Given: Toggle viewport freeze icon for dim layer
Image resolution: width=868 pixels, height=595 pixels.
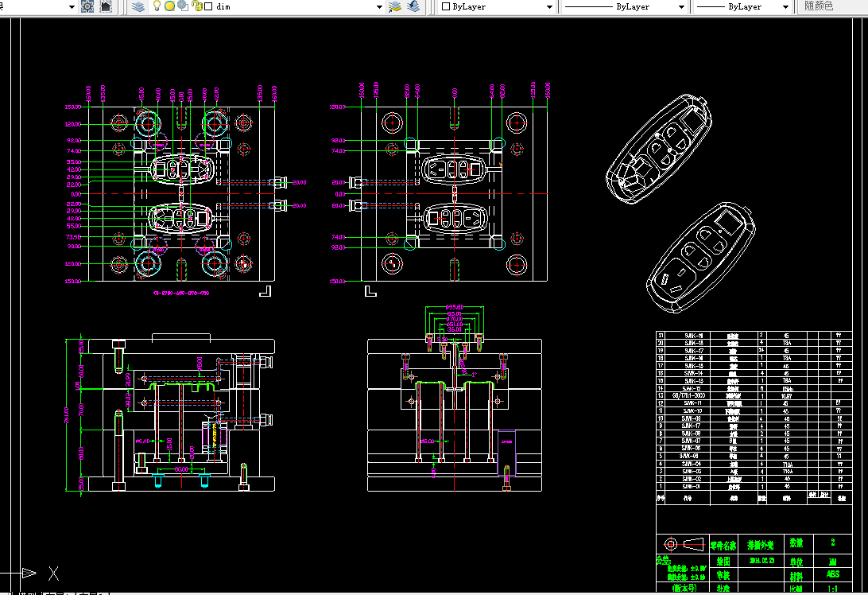Looking at the screenshot, I should (183, 6).
